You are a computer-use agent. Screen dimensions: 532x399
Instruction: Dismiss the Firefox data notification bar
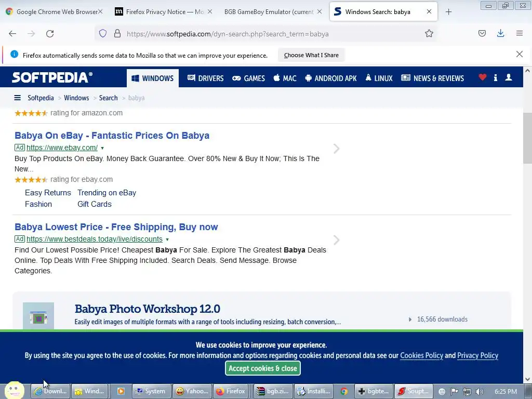tap(520, 54)
